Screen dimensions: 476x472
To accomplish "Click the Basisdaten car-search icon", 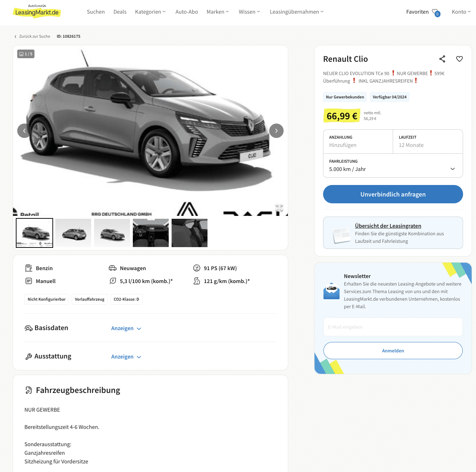I will click(x=29, y=328).
